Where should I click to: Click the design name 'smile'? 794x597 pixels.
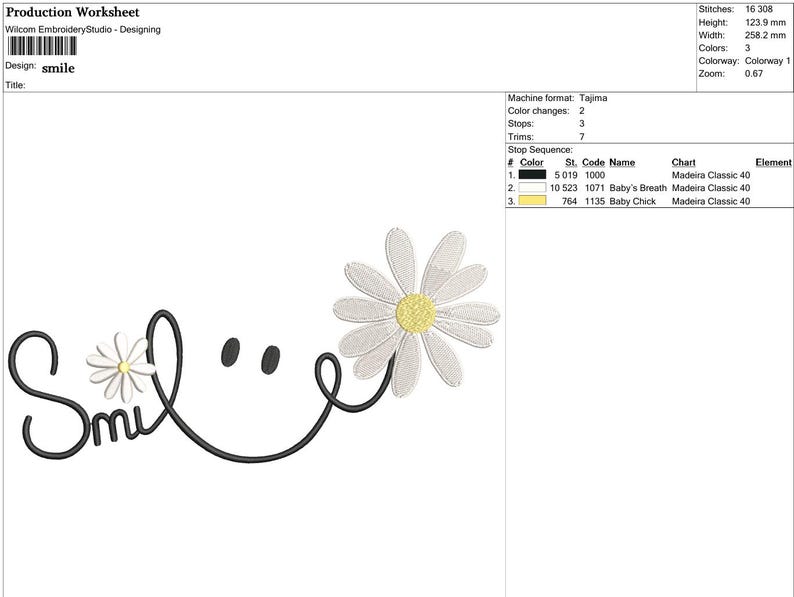[58, 68]
